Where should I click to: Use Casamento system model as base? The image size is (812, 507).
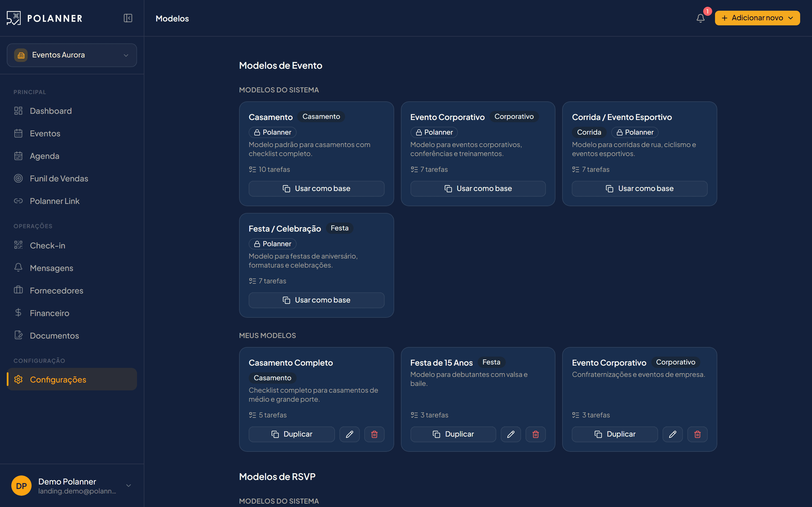[316, 188]
